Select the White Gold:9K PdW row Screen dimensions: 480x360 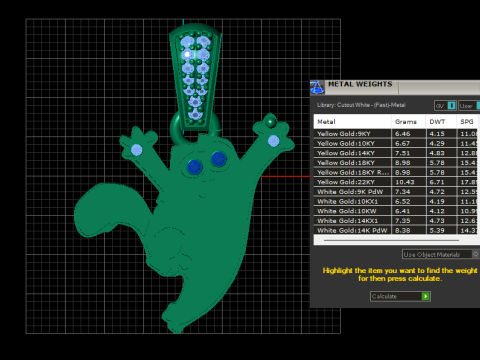click(x=396, y=192)
